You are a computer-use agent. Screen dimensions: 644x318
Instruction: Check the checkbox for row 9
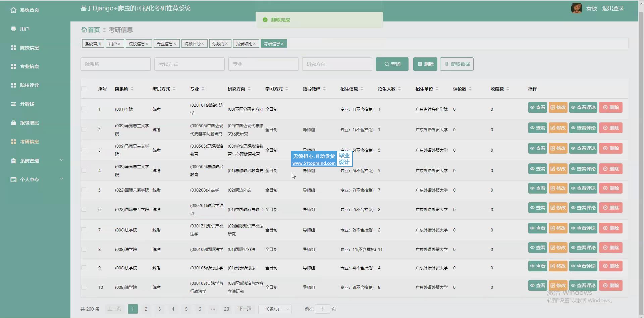84,268
